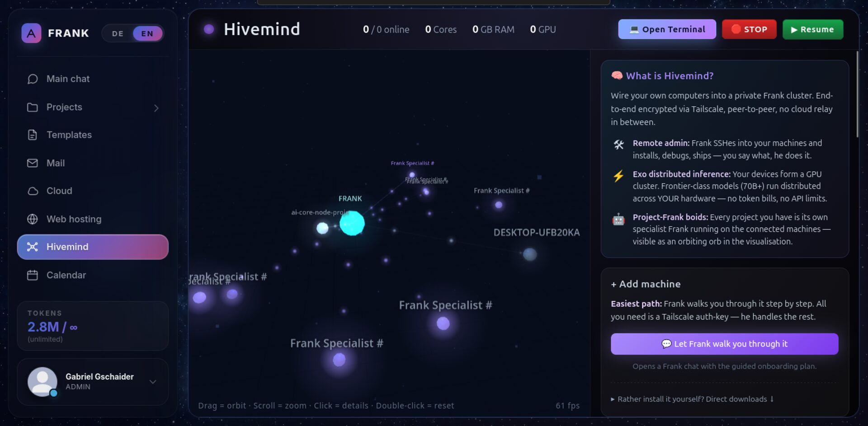
Task: Click Gabriel Gschaider's avatar picture
Action: click(x=42, y=382)
